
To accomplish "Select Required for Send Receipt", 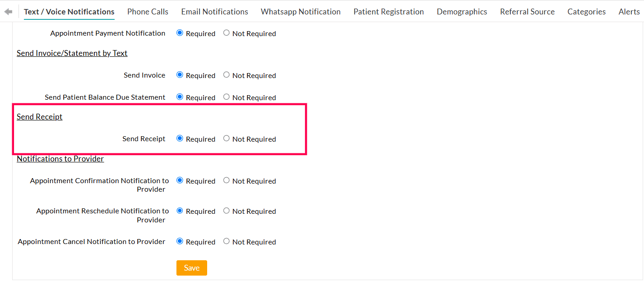I will (181, 138).
